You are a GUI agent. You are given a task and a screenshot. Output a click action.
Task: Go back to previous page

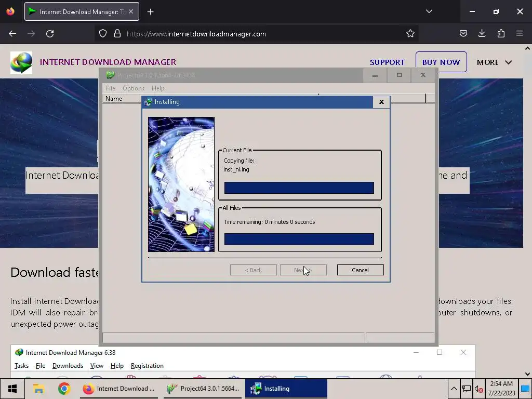(x=12, y=34)
